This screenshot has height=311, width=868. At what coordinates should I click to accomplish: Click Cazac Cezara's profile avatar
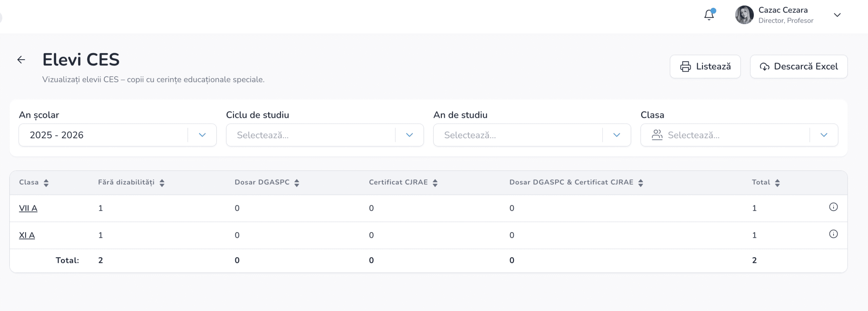click(744, 15)
